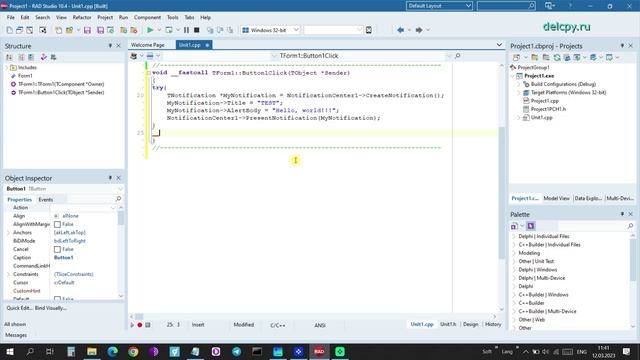
Task: Select TForm1::Button1Click in Structure tree
Action: pyautogui.click(x=61, y=93)
